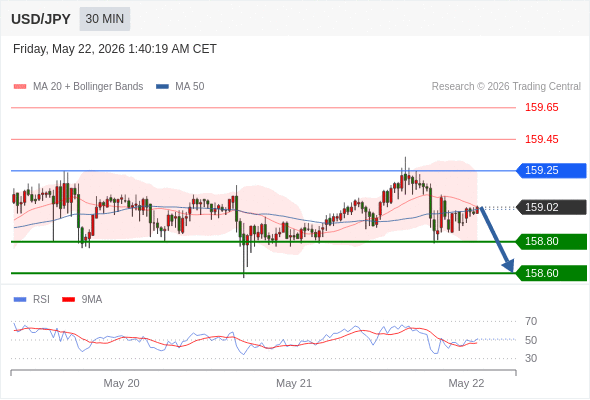Click the MA 50 legend label
The image size is (590, 400).
190,87
